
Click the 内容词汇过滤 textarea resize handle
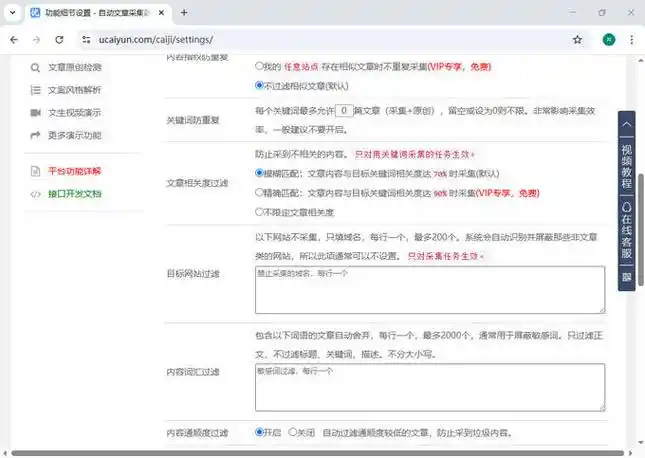point(602,408)
